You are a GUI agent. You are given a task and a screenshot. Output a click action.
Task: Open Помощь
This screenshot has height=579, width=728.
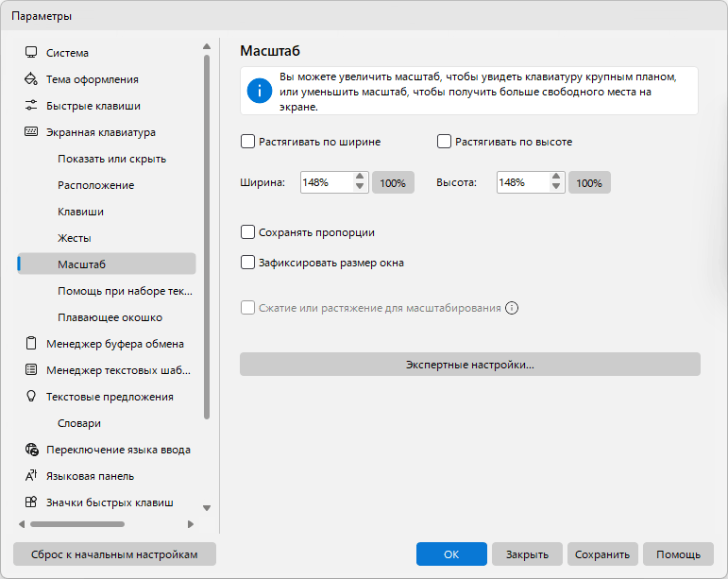[678, 553]
